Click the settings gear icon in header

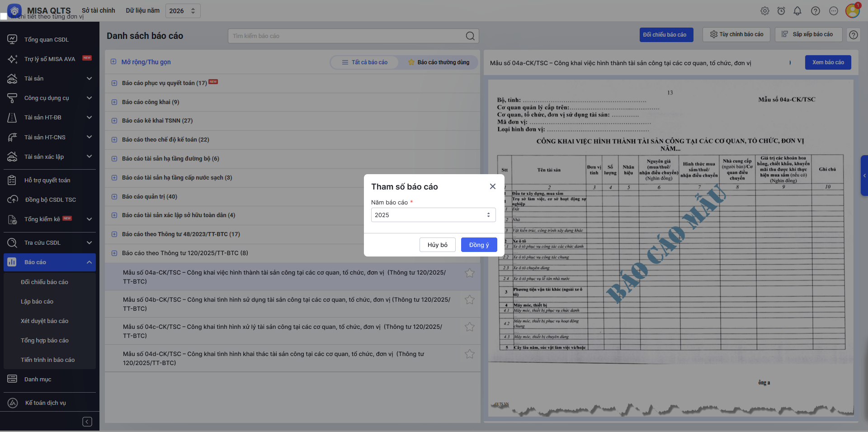(x=764, y=11)
